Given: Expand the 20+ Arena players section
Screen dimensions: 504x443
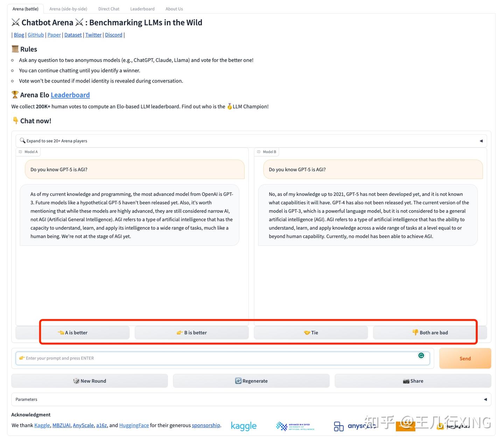Looking at the screenshot, I should (x=56, y=141).
